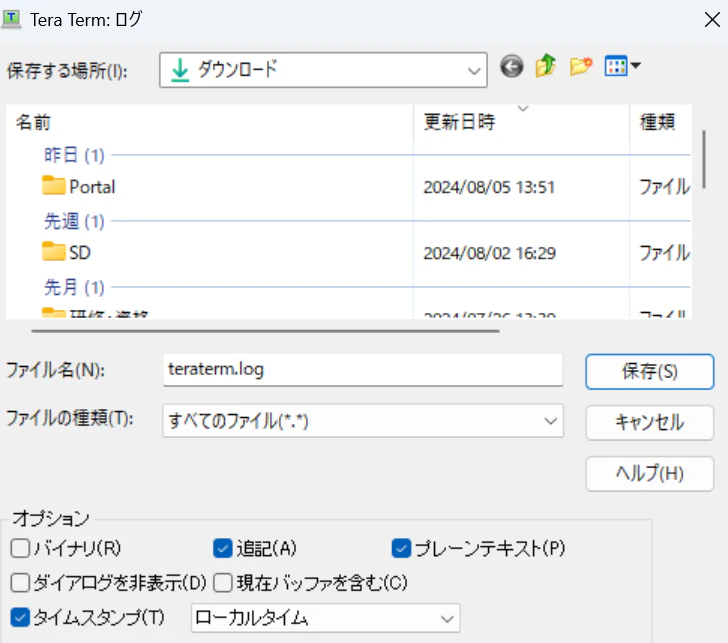Click the キャンセル button
Screen dimensions: 728x643
pos(650,422)
